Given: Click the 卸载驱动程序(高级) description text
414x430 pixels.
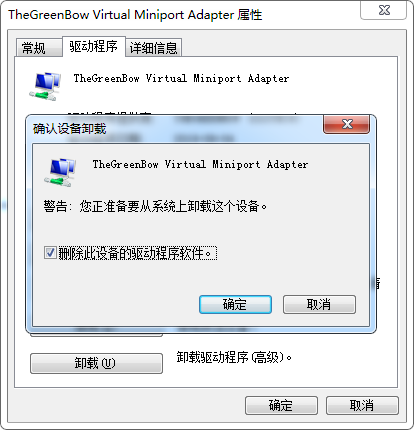Looking at the screenshot, I should click(234, 358).
